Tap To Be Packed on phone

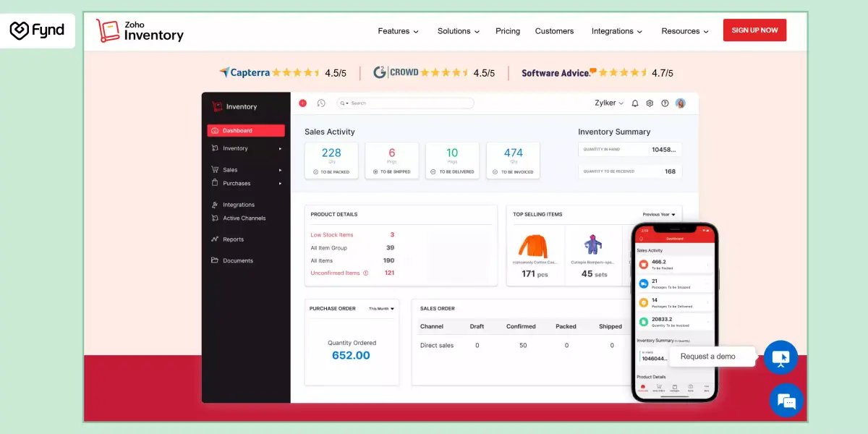coord(673,265)
